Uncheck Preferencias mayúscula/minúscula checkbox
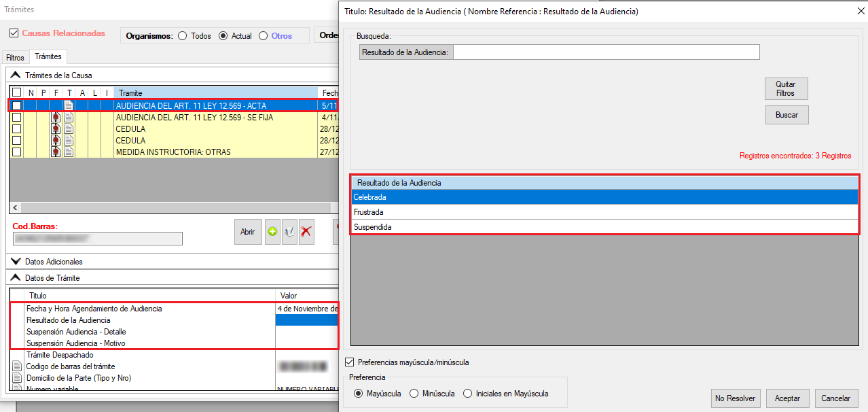The width and height of the screenshot is (868, 412). [350, 362]
